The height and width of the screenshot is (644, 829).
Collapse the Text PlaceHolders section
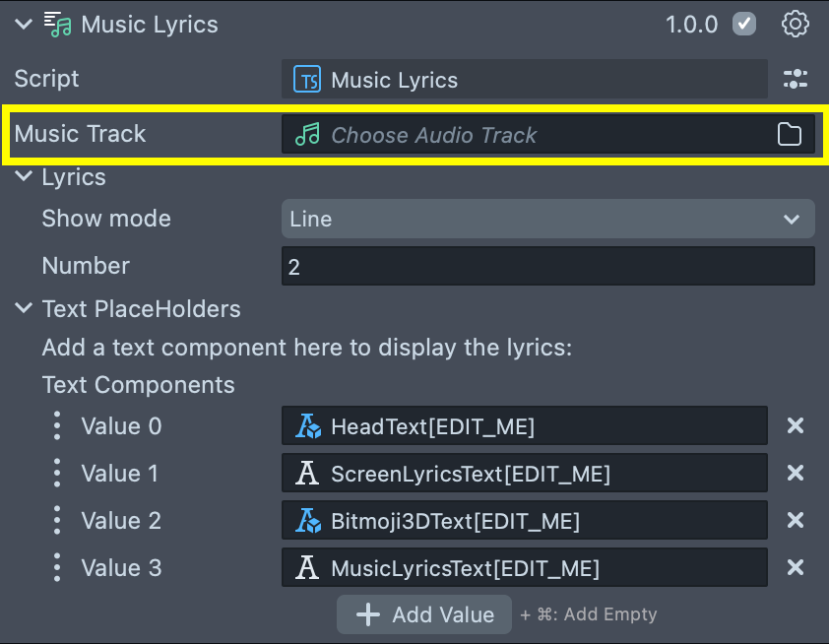point(24,309)
